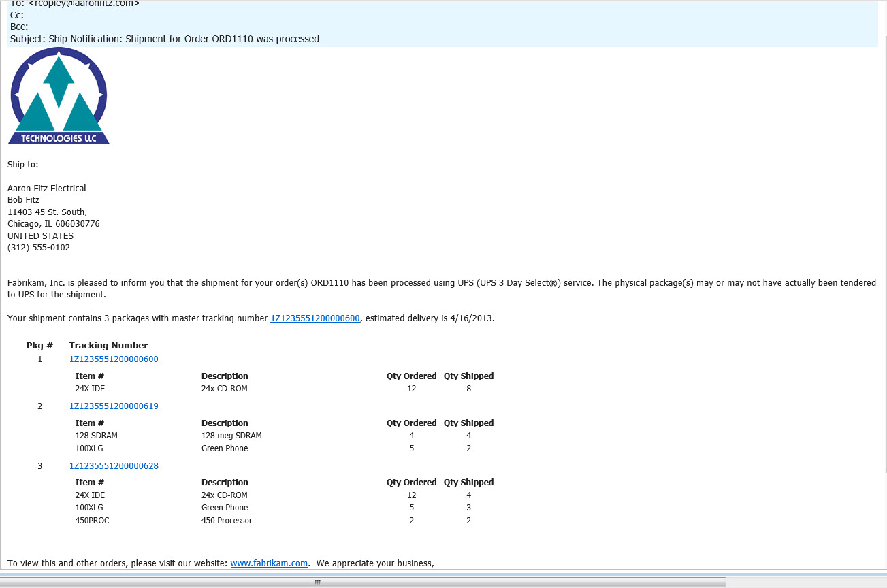The height and width of the screenshot is (588, 887).
Task: Click '11403 45 St. South,' address line
Action: 48,212
